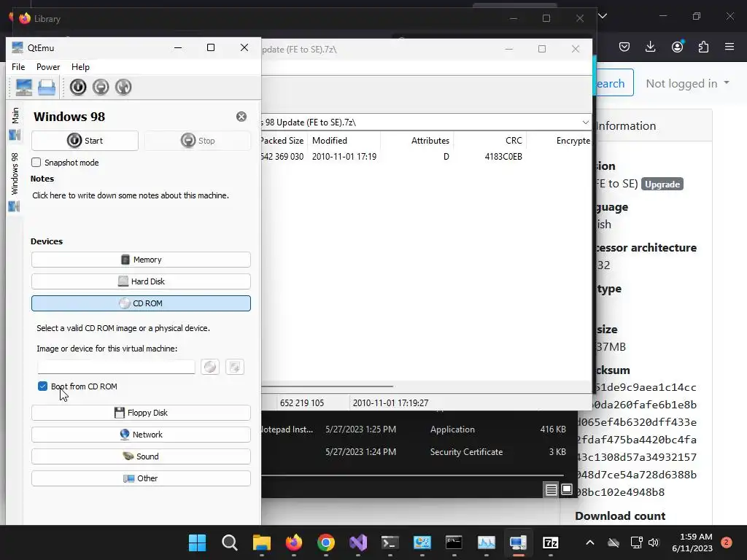Open Firefox hamburger application menu
747x560 pixels.
click(729, 47)
